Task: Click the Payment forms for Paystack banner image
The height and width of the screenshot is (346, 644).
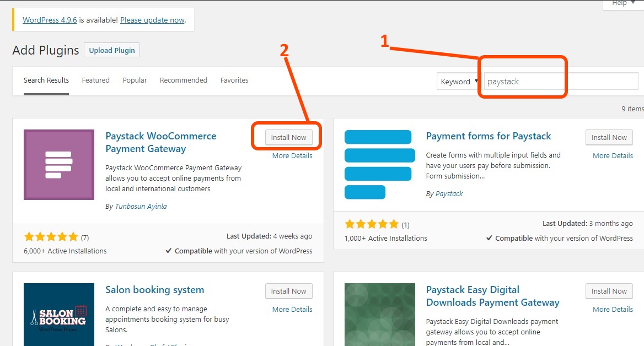Action: (378, 164)
